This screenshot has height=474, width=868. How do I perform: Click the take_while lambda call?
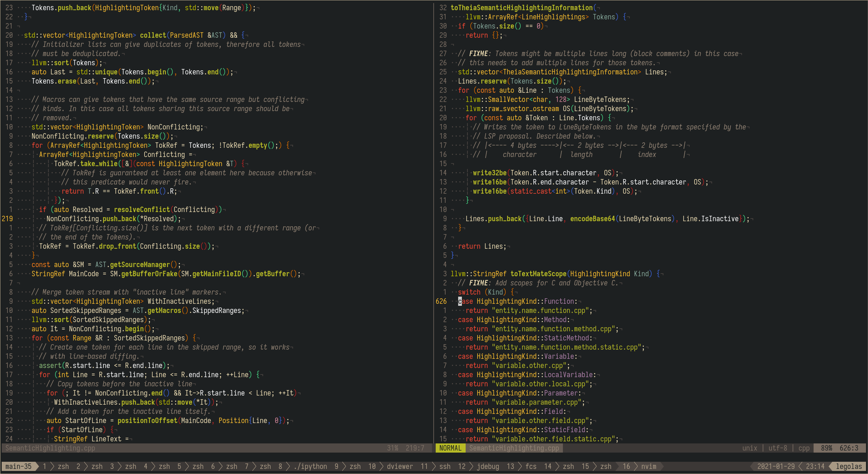click(99, 163)
